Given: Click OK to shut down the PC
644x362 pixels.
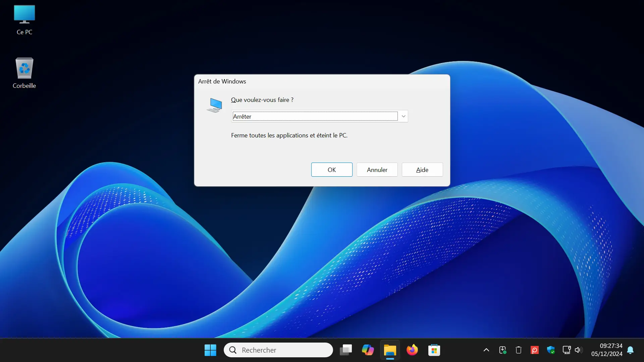Looking at the screenshot, I should click(x=332, y=170).
